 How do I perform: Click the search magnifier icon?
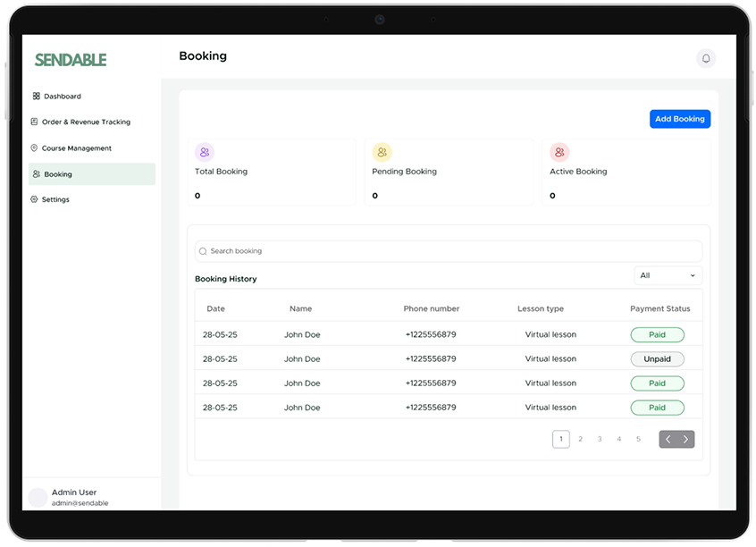click(x=203, y=251)
